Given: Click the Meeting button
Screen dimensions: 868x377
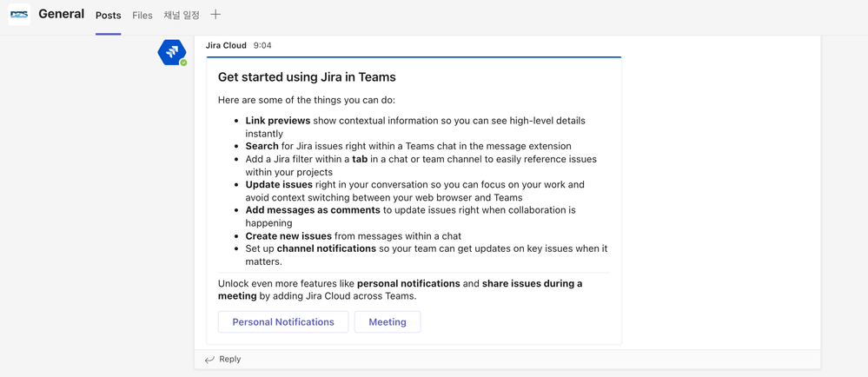Looking at the screenshot, I should [388, 321].
